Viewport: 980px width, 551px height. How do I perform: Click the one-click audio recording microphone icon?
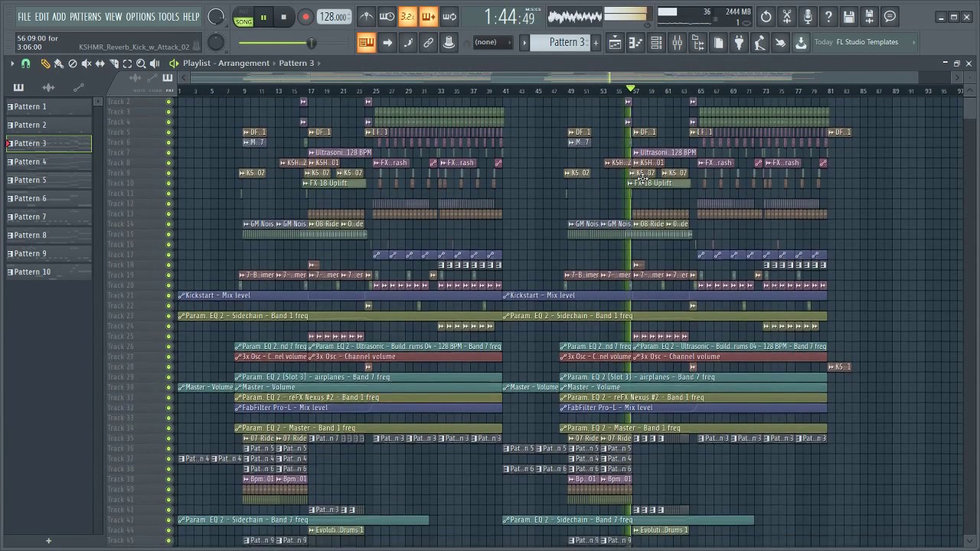pos(807,17)
